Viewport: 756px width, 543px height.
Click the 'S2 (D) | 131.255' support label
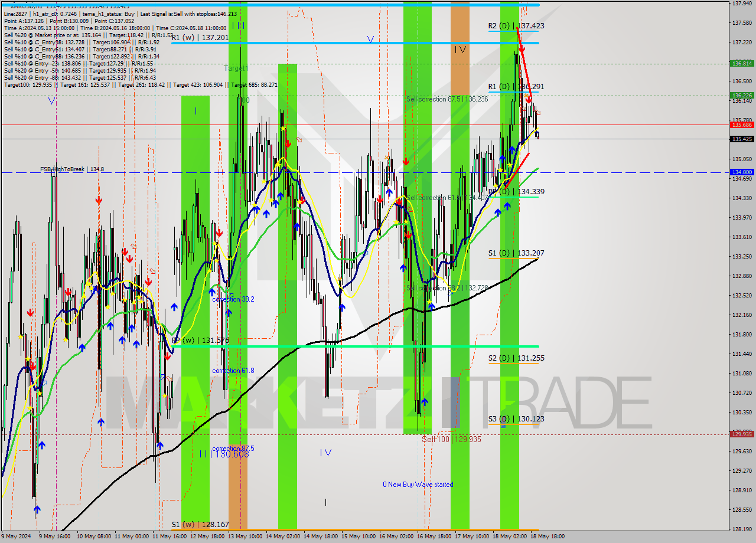[x=516, y=358]
